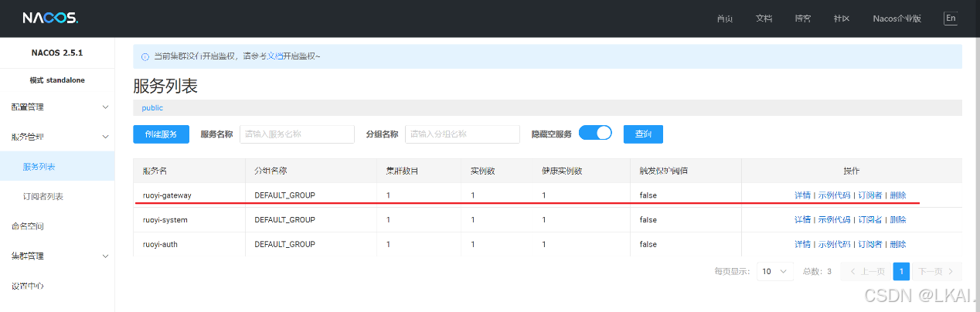The height and width of the screenshot is (312, 980).
Task: Open 详情 for ruoyi-gateway
Action: [802, 195]
